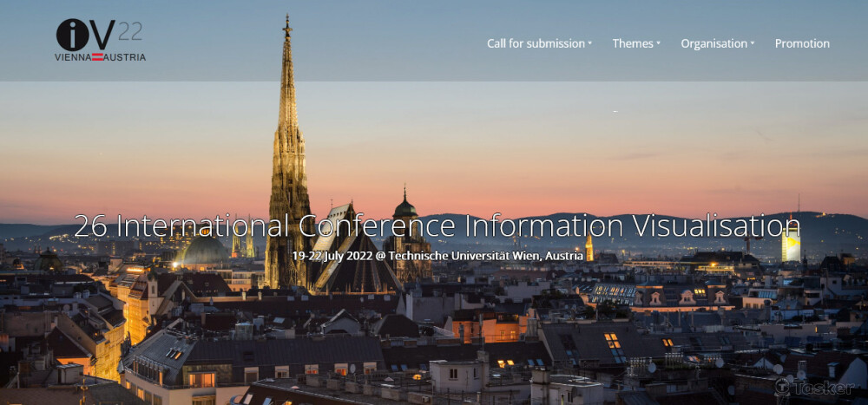Image resolution: width=868 pixels, height=405 pixels.
Task: Click the 'AUSTRIA' text under the logo
Action: click(125, 57)
